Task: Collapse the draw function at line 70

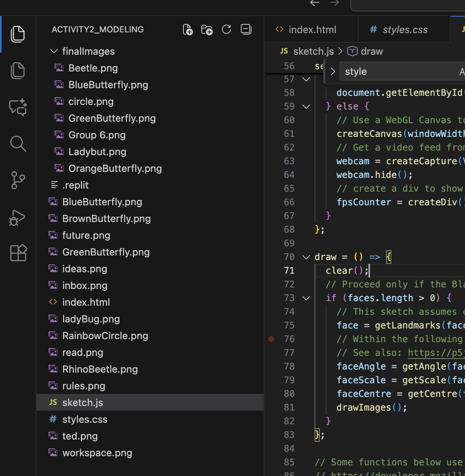Action: 306,257
